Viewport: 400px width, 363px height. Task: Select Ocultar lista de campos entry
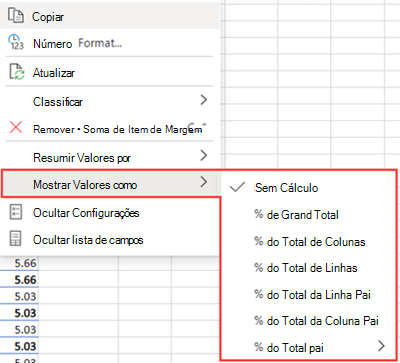(x=110, y=240)
